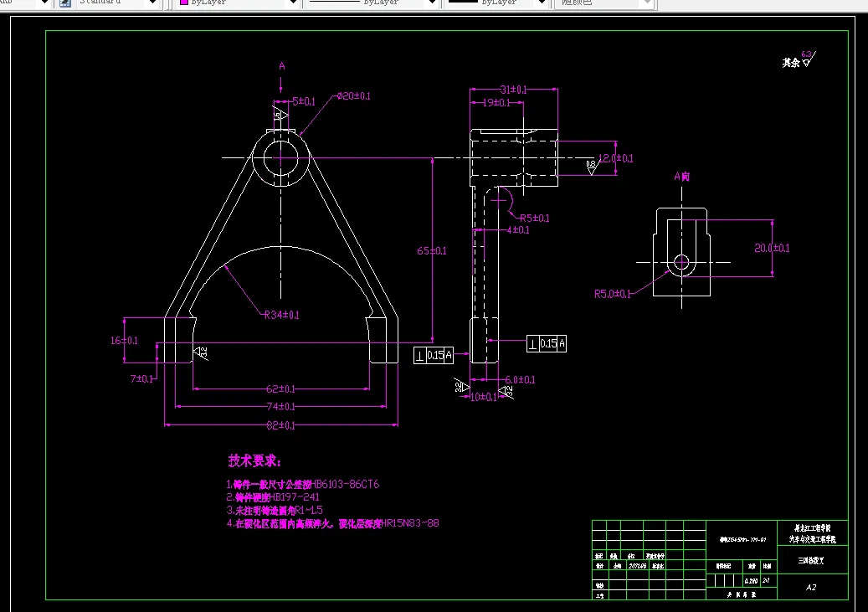868x612 pixels.
Task: Select the R34±0.1 arc radius label
Action: (282, 315)
